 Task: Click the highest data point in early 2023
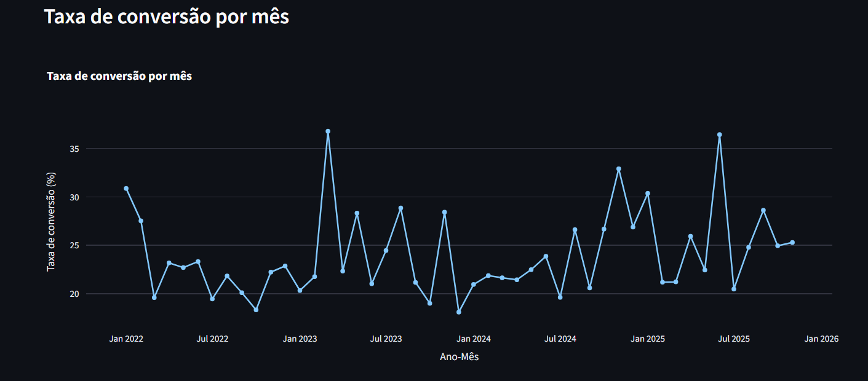click(328, 132)
